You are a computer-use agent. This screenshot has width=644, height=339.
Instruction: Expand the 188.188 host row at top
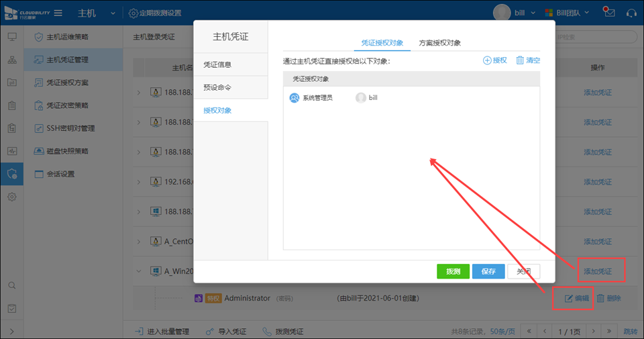139,92
